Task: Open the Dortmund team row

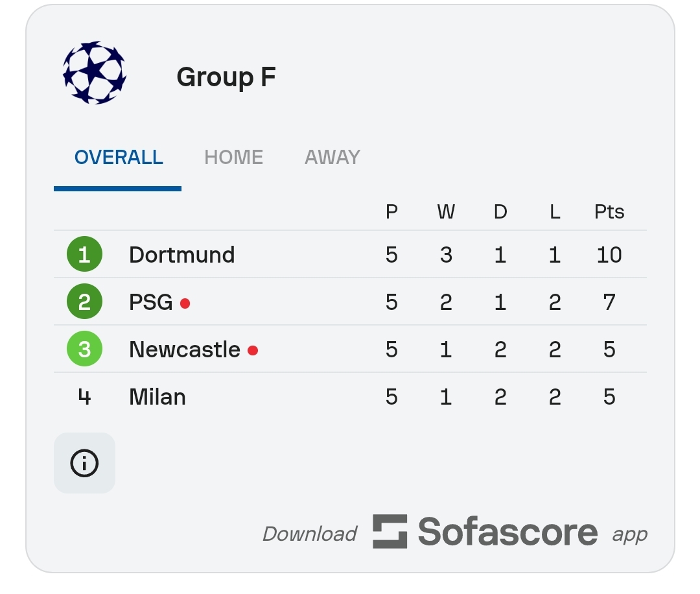Action: click(x=350, y=255)
